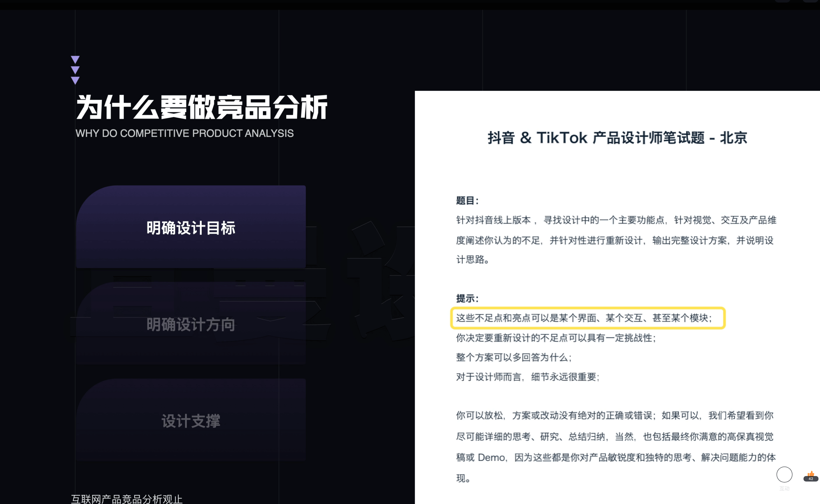Click the 抖音 & TikTok 产品设计师笔试题 heading

[617, 138]
